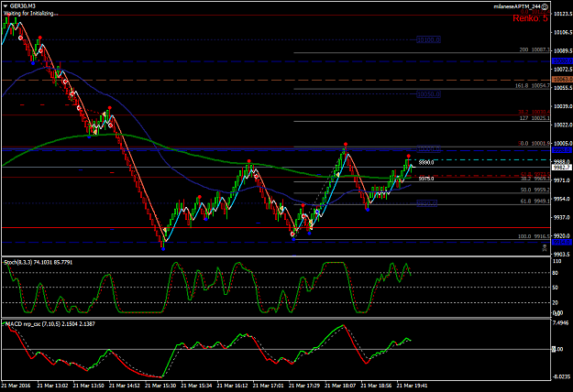Click the small figure icon above 9903.5
Screen dimensions: 573x392
545,248
